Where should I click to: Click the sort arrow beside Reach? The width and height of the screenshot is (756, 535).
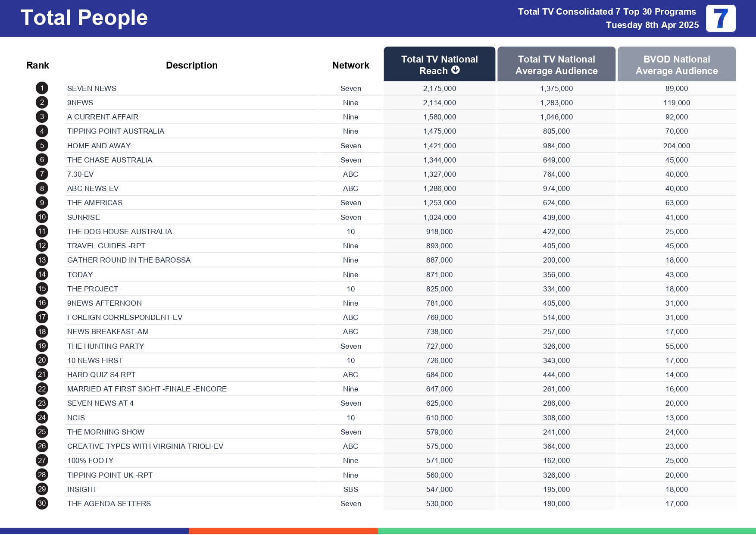click(456, 70)
